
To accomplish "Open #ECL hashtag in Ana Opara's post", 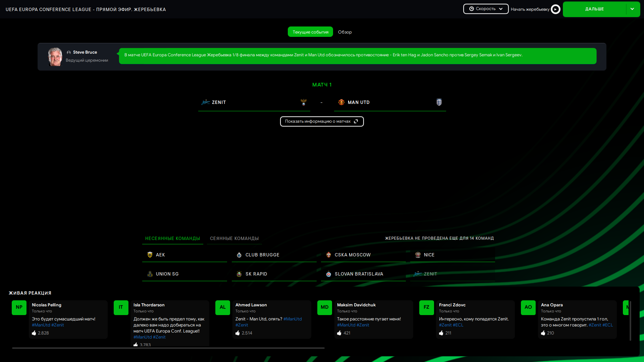I will point(608,325).
